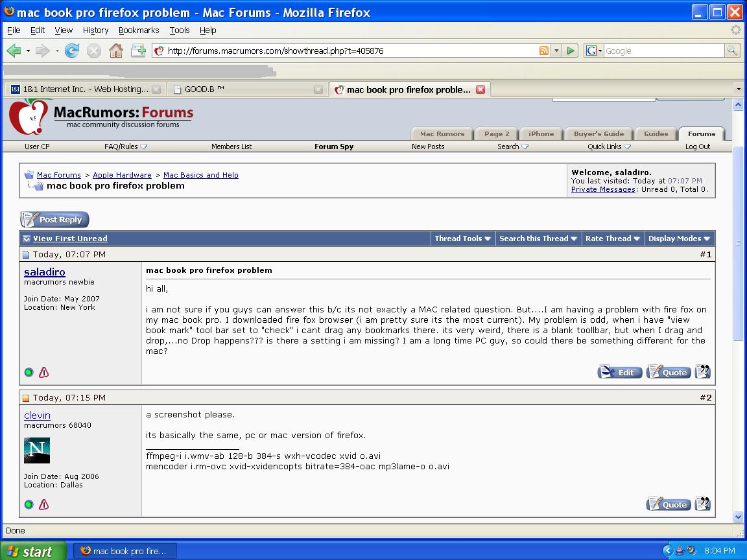Open the Tools menu
Image resolution: width=747 pixels, height=560 pixels.
(180, 30)
